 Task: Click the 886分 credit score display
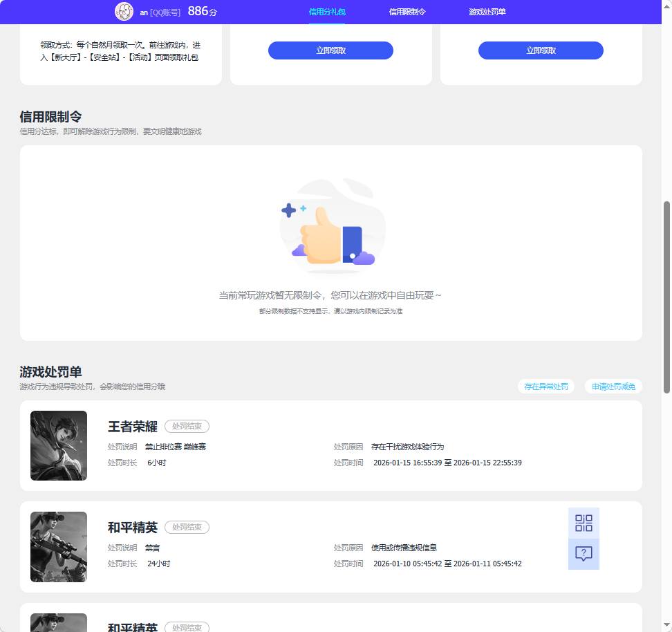200,11
